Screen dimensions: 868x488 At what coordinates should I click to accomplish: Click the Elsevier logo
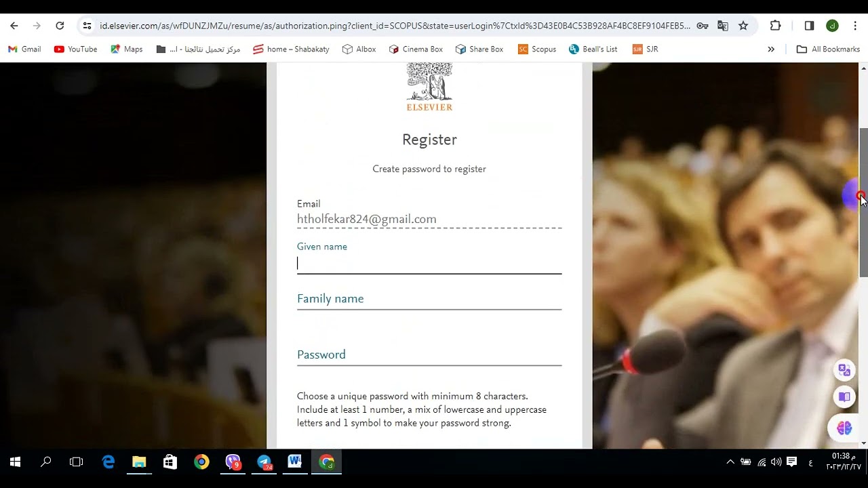(429, 87)
